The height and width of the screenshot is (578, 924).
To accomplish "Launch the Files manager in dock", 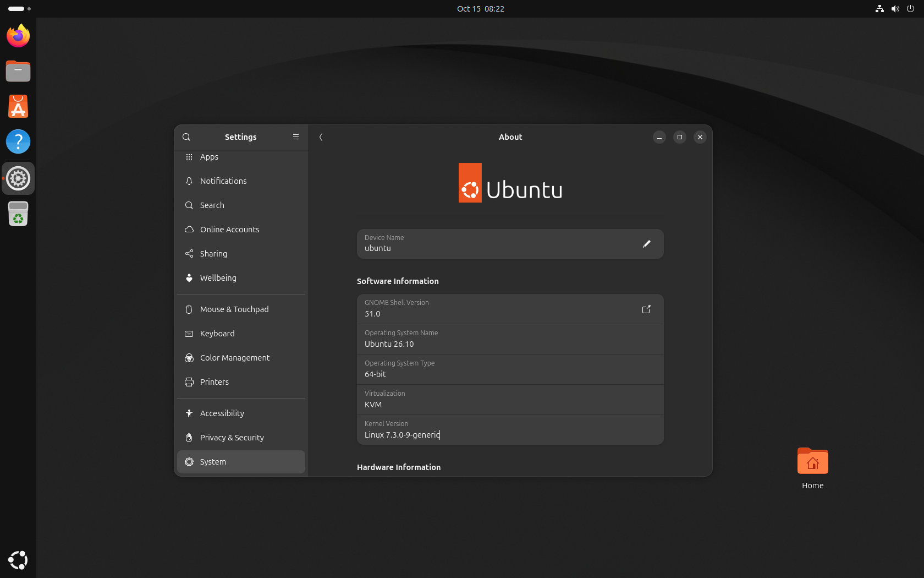I will tap(18, 71).
